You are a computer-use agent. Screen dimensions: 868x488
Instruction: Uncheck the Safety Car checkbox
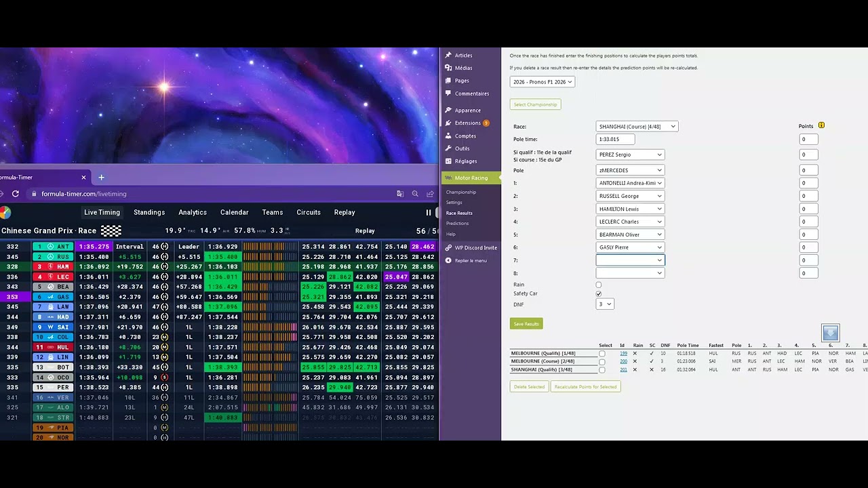pyautogui.click(x=598, y=294)
